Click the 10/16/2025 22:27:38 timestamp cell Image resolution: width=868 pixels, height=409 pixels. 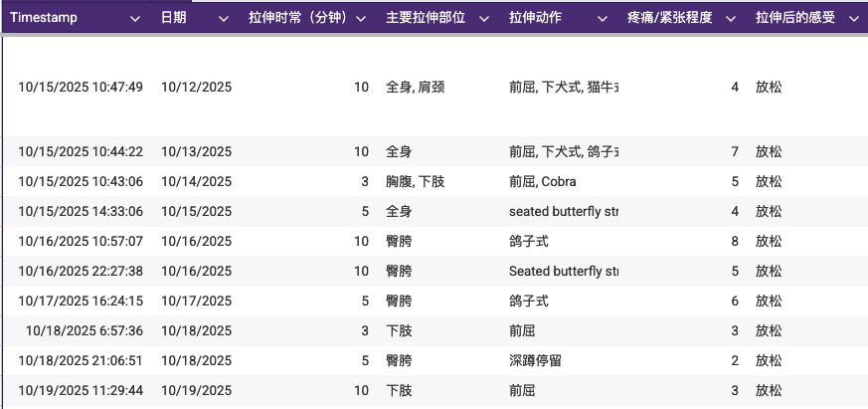(x=81, y=272)
